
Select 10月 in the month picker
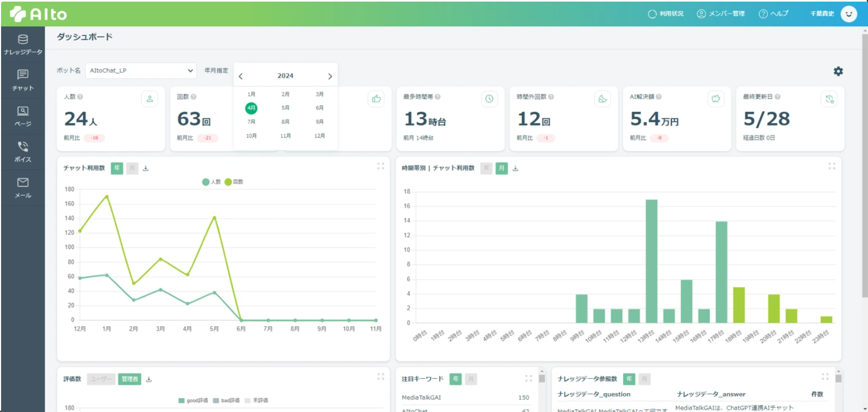coord(251,136)
